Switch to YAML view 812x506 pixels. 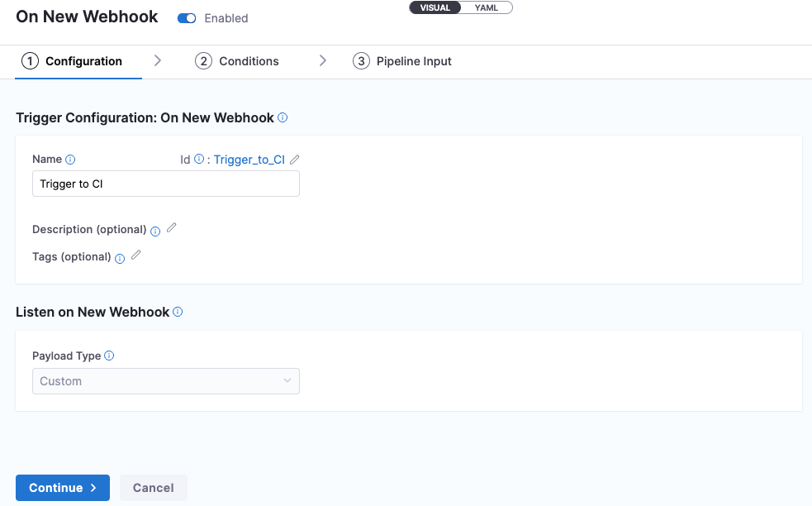pyautogui.click(x=487, y=7)
